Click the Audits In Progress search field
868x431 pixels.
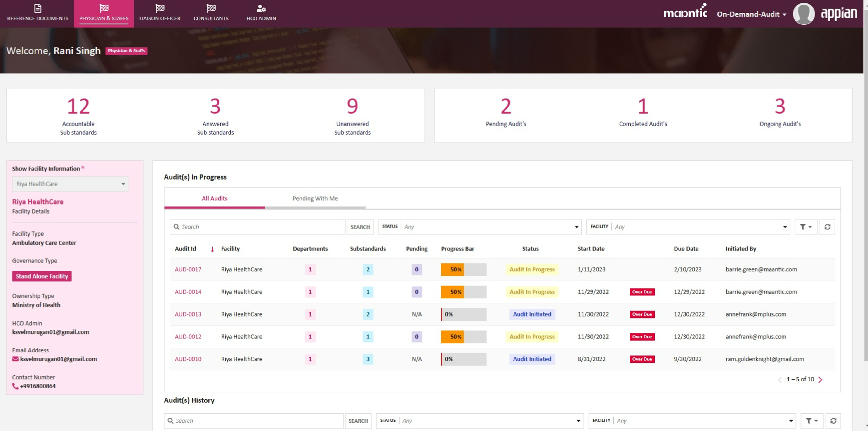point(258,227)
